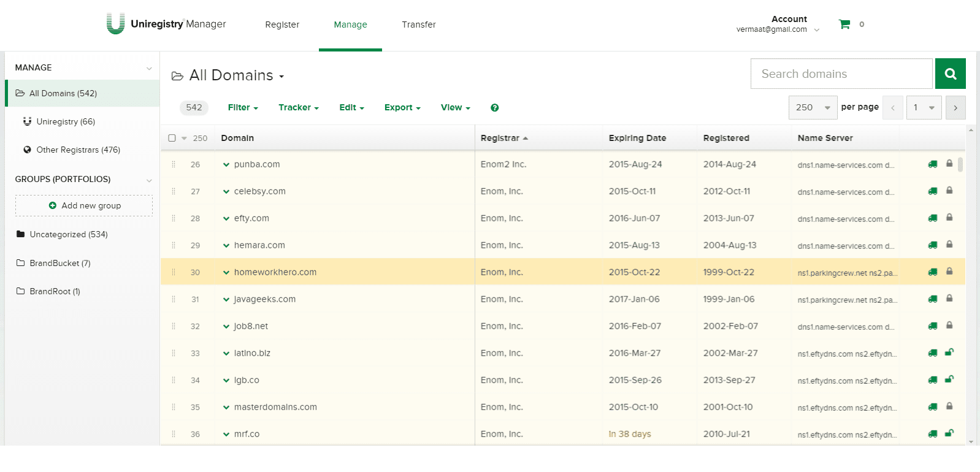Click the truck icon for javageeks.com
Screen dimensions: 980x472
click(932, 299)
